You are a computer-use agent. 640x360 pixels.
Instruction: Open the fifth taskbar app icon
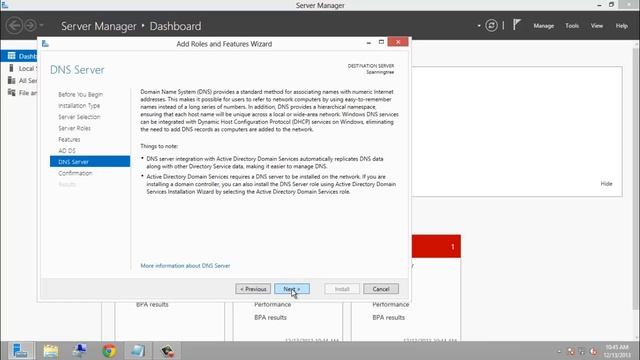click(138, 351)
